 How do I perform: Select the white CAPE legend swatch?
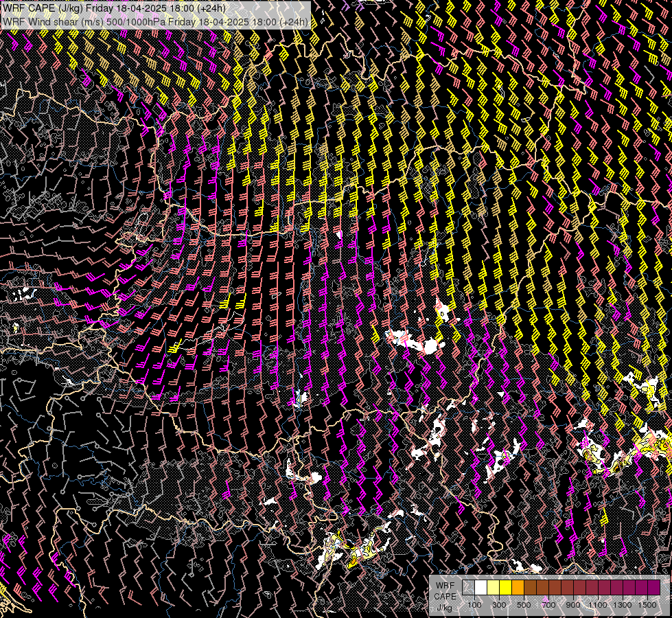click(481, 587)
